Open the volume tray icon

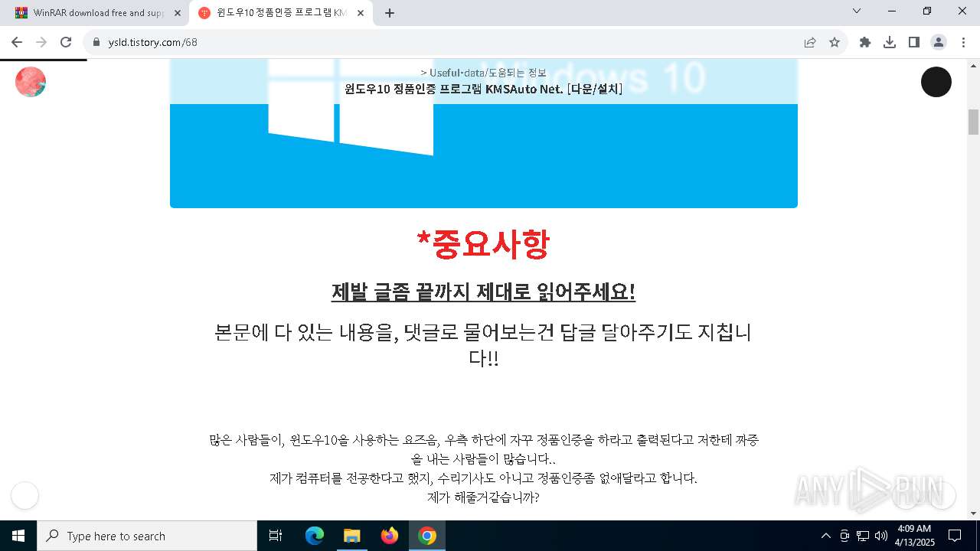pos(880,536)
